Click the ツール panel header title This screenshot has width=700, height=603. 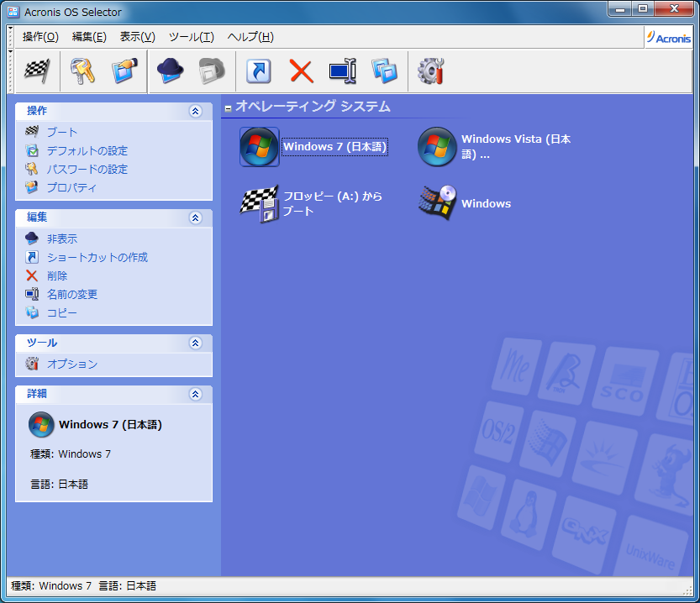42,343
